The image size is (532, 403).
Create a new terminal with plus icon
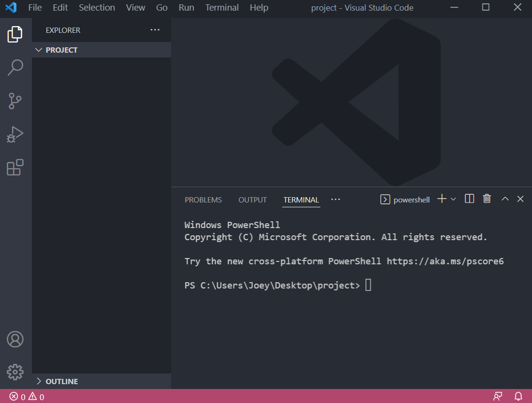pos(442,199)
